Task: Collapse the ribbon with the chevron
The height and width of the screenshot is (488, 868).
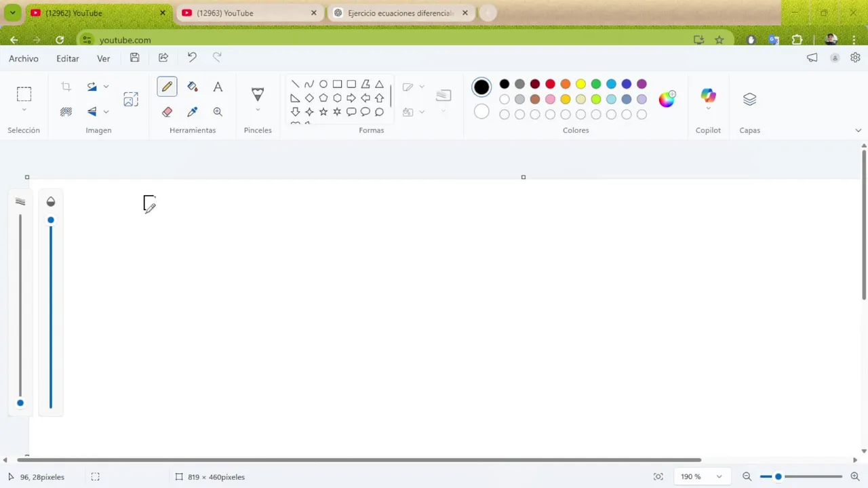Action: (x=858, y=130)
